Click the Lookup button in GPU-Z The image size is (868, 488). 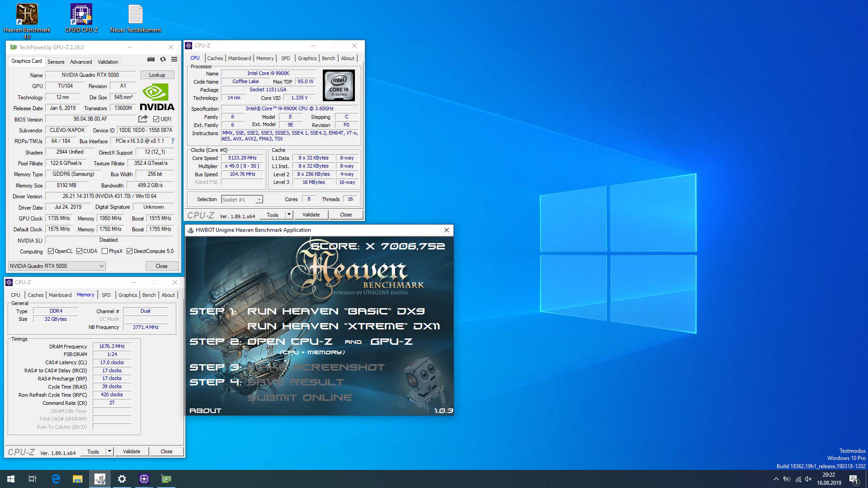[x=157, y=75]
